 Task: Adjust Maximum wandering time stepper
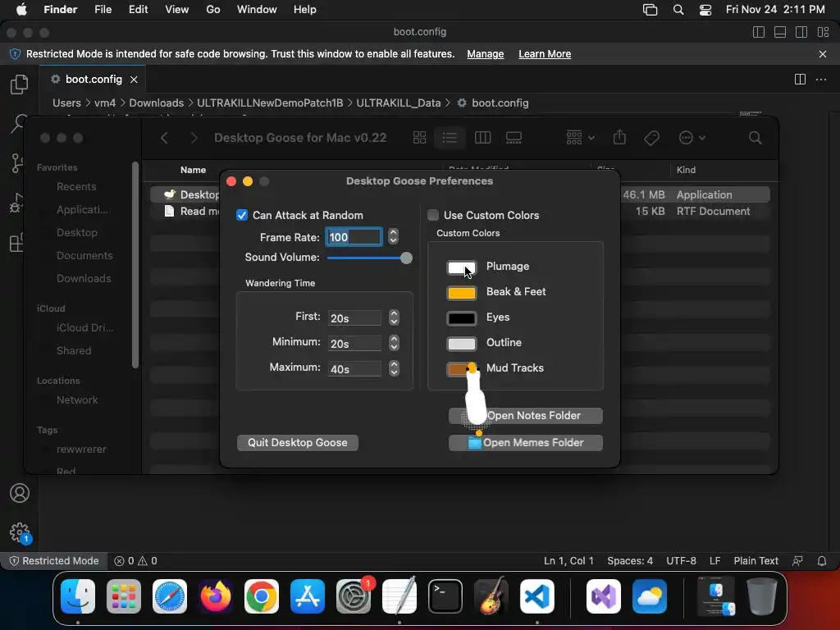pyautogui.click(x=394, y=368)
